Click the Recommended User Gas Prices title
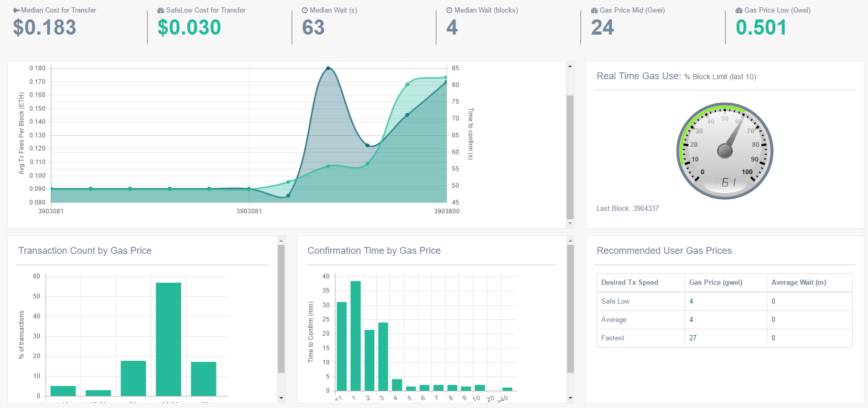The width and height of the screenshot is (868, 408). click(664, 251)
